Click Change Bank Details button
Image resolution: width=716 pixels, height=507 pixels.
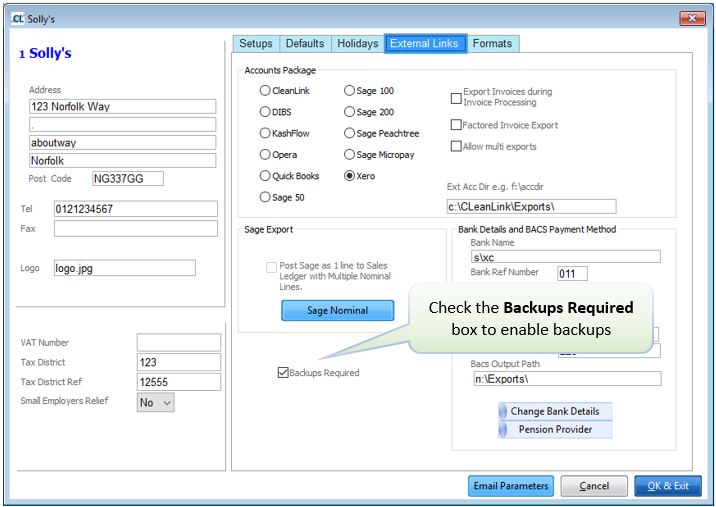[555, 411]
